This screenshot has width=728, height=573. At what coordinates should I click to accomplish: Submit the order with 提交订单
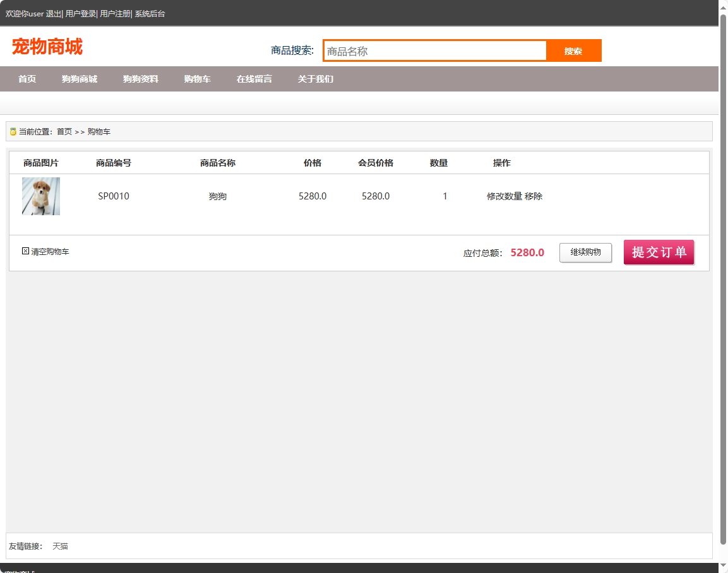point(659,252)
